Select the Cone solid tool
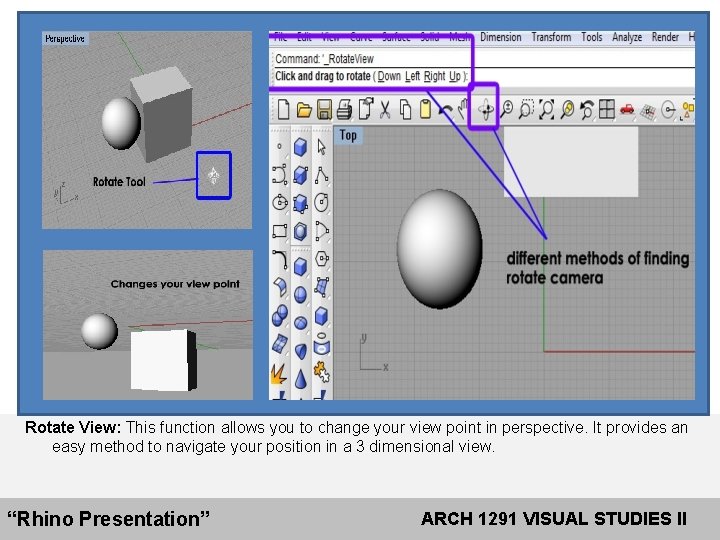720x540 pixels. point(300,378)
